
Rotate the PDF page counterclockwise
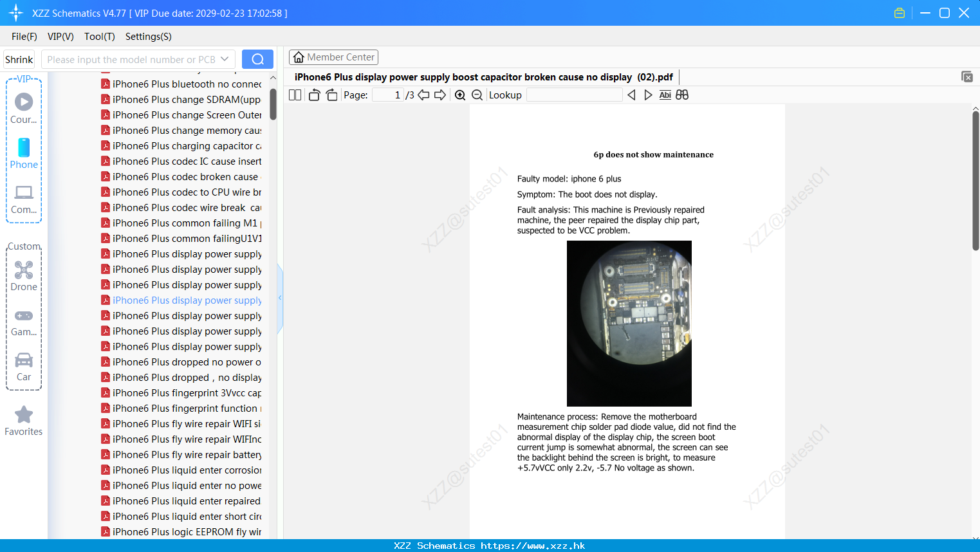pyautogui.click(x=314, y=95)
